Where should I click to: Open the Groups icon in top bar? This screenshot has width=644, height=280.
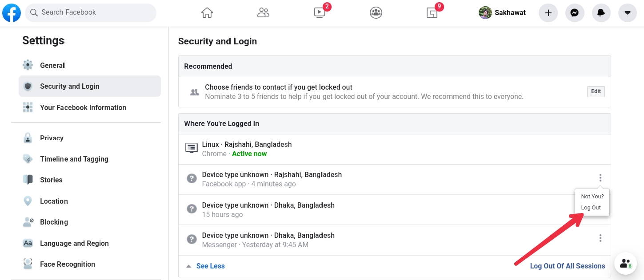pyautogui.click(x=376, y=13)
